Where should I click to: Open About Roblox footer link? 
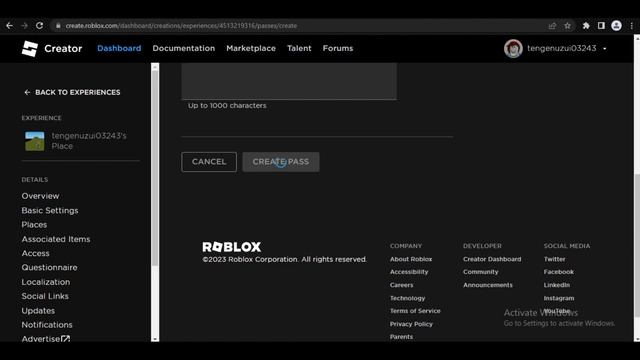(411, 259)
